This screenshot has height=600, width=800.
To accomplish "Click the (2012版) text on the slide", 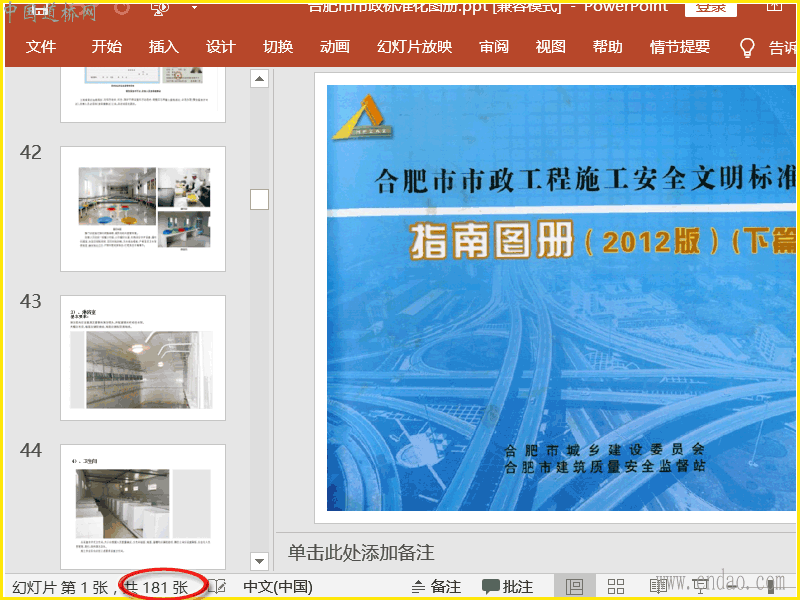I will click(x=653, y=242).
